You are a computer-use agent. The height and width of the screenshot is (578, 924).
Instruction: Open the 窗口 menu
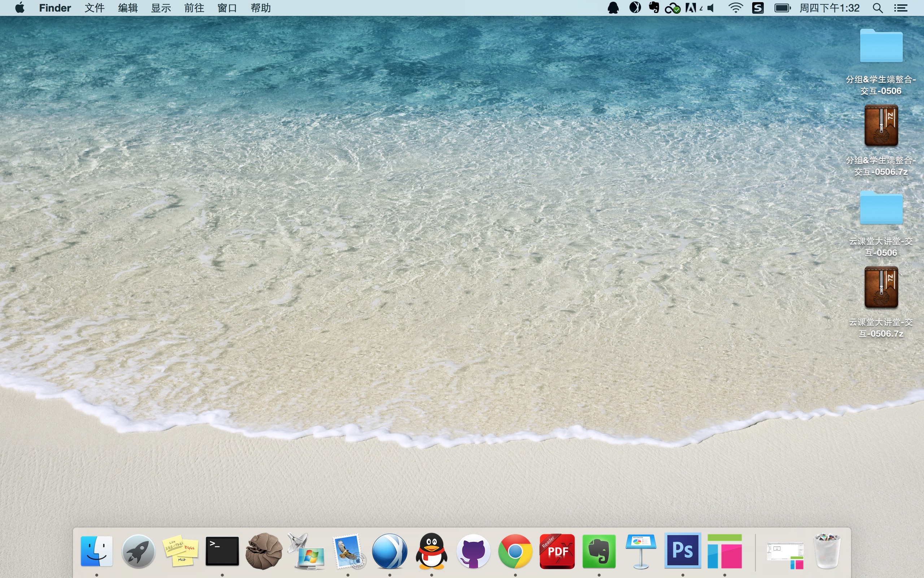point(227,8)
